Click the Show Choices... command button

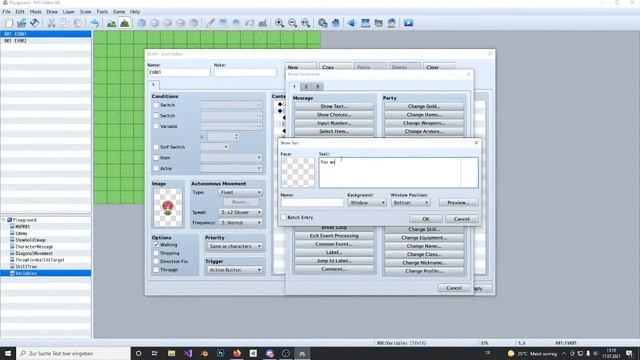point(333,115)
